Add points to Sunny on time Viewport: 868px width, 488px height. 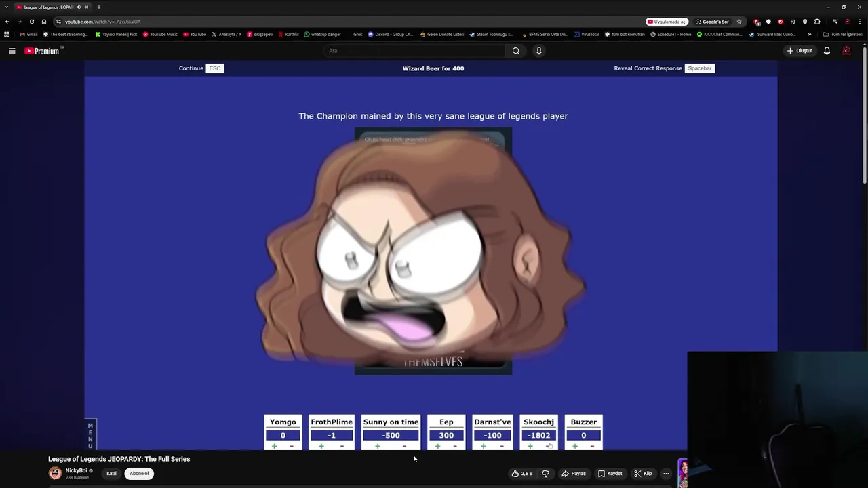coord(377,446)
